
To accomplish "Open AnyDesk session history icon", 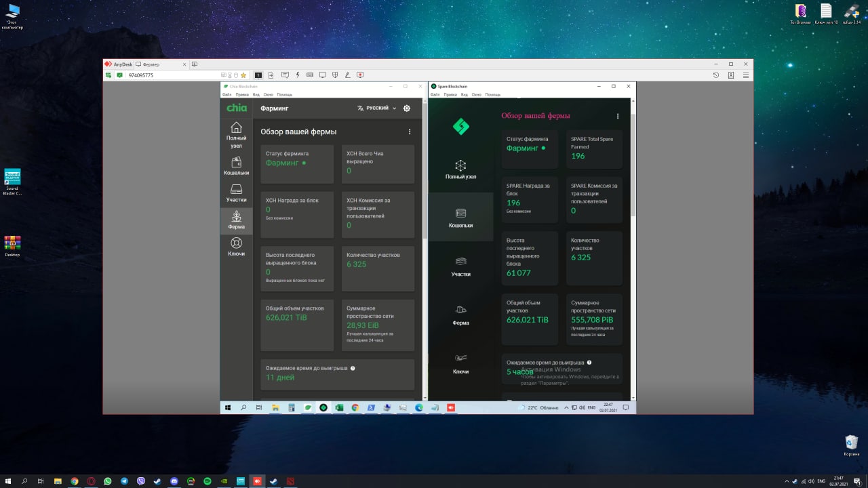I will point(715,75).
